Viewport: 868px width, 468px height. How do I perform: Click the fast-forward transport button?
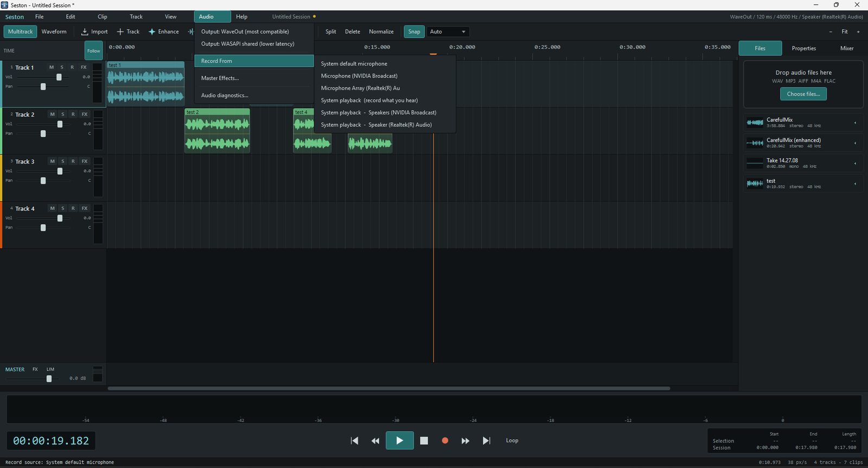click(465, 441)
